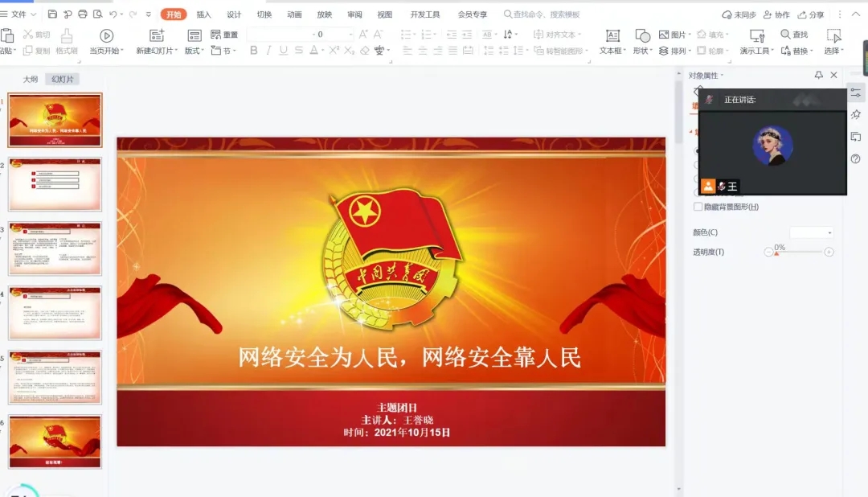Switch to the 插入 ribbon tab
This screenshot has width=868, height=497.
204,14
